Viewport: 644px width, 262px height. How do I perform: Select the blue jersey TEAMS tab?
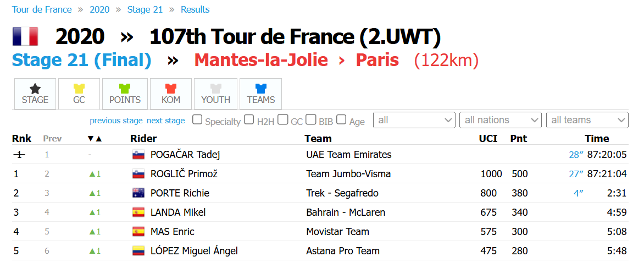click(x=261, y=94)
